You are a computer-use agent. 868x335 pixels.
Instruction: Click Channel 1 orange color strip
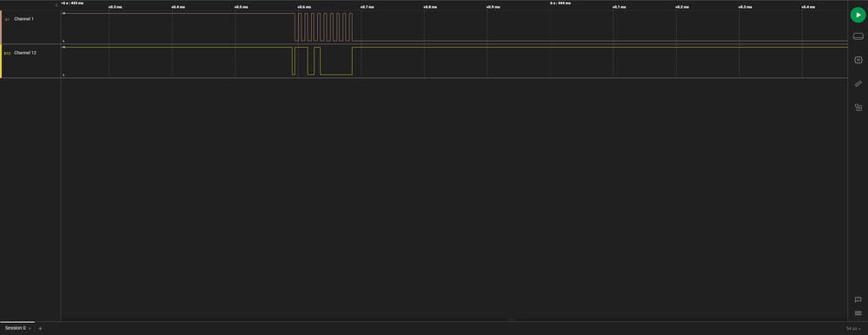pyautogui.click(x=1, y=27)
